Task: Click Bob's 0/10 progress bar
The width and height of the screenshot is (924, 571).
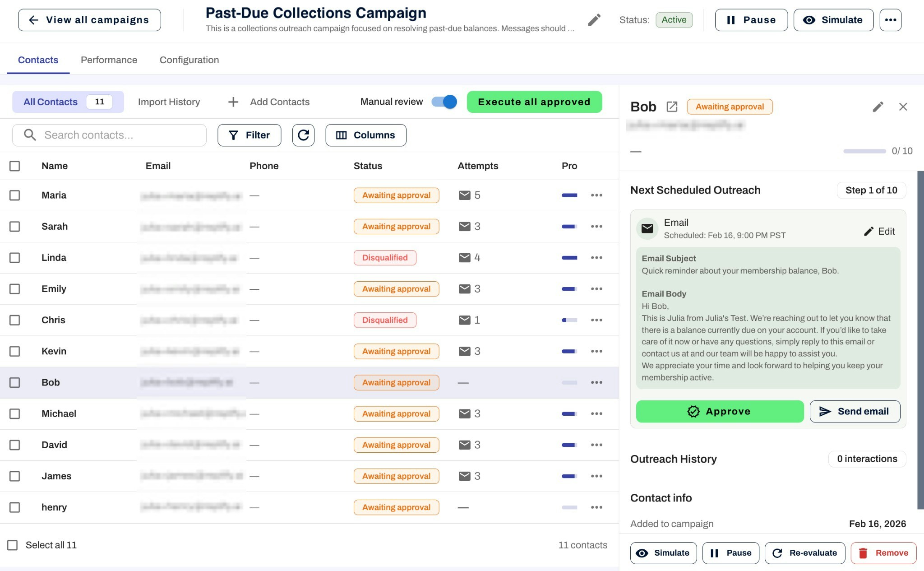Action: point(864,151)
